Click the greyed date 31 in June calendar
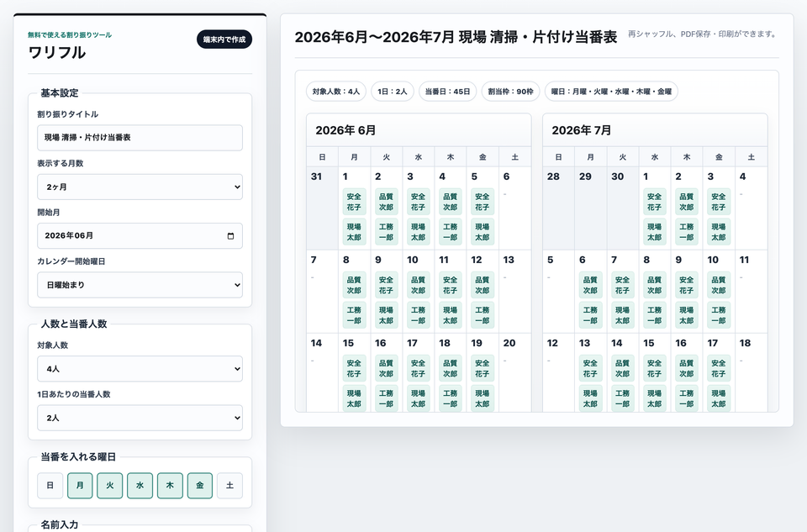Image resolution: width=807 pixels, height=532 pixels. [x=317, y=176]
